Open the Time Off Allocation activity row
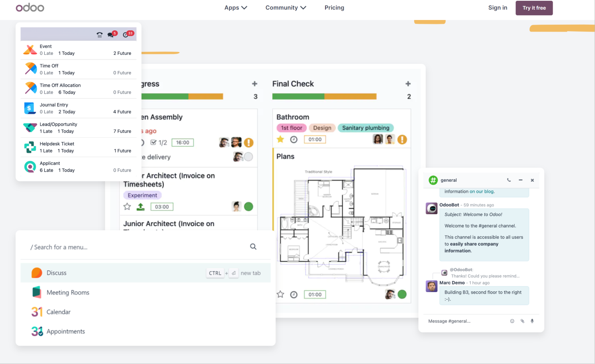The height and width of the screenshot is (364, 595). point(78,89)
